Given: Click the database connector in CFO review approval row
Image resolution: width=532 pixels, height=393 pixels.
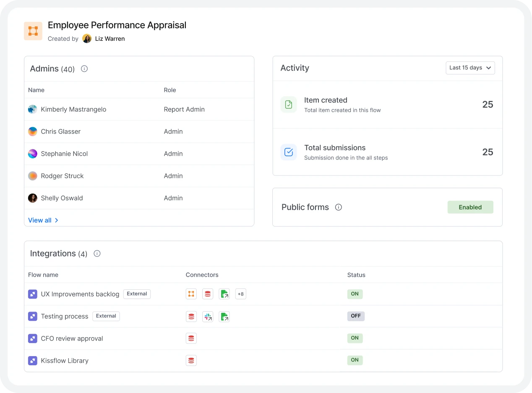Looking at the screenshot, I should (x=191, y=338).
